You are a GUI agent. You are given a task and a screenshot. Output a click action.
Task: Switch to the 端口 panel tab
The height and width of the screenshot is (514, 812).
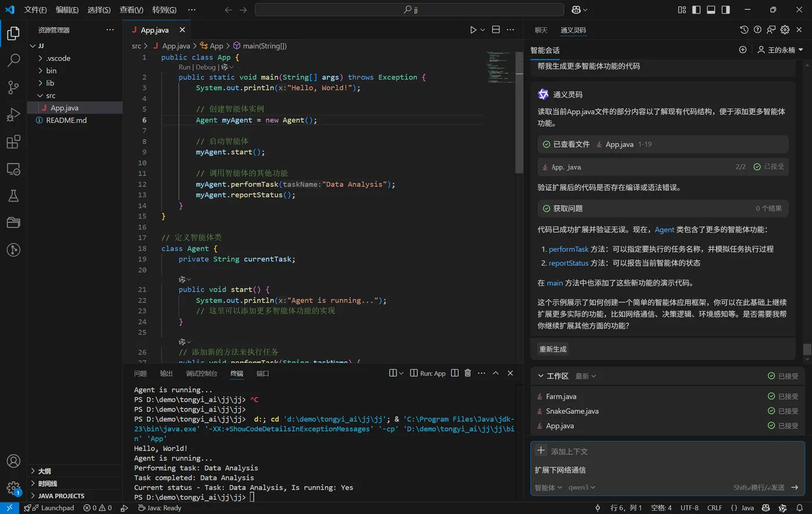tap(263, 374)
